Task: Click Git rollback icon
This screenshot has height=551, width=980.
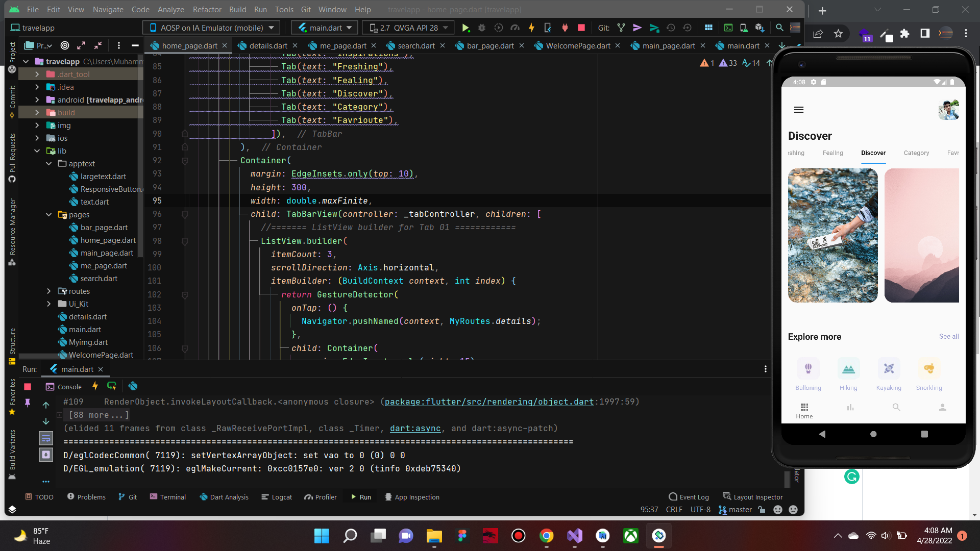Action: tap(687, 28)
